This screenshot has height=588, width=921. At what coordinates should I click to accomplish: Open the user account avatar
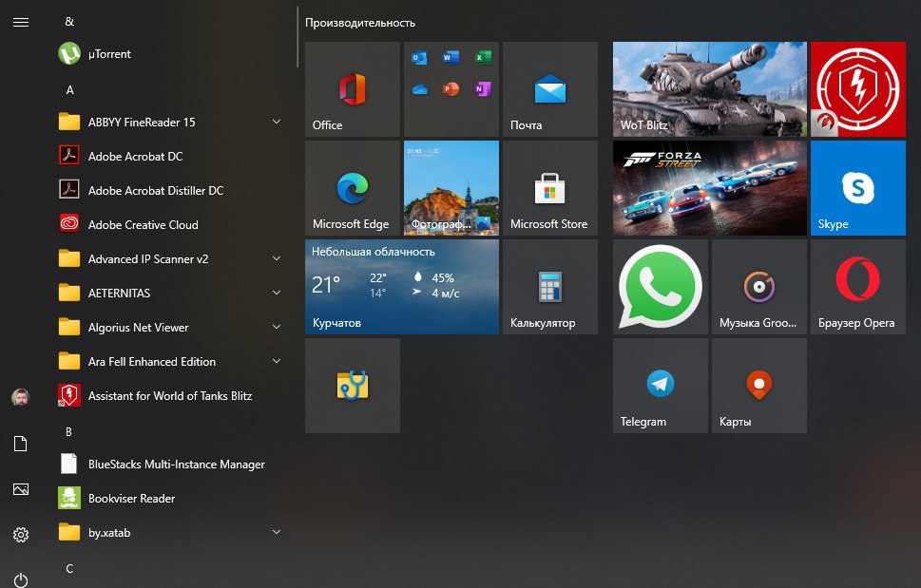pyautogui.click(x=21, y=398)
